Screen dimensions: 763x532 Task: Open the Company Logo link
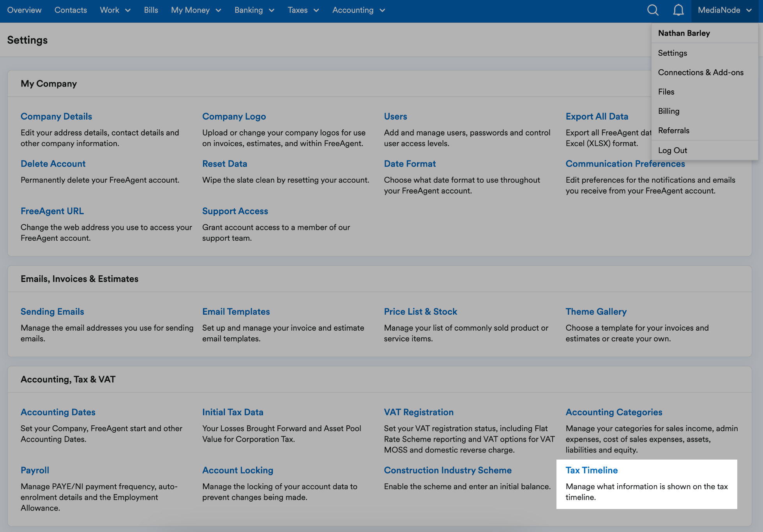pos(234,116)
